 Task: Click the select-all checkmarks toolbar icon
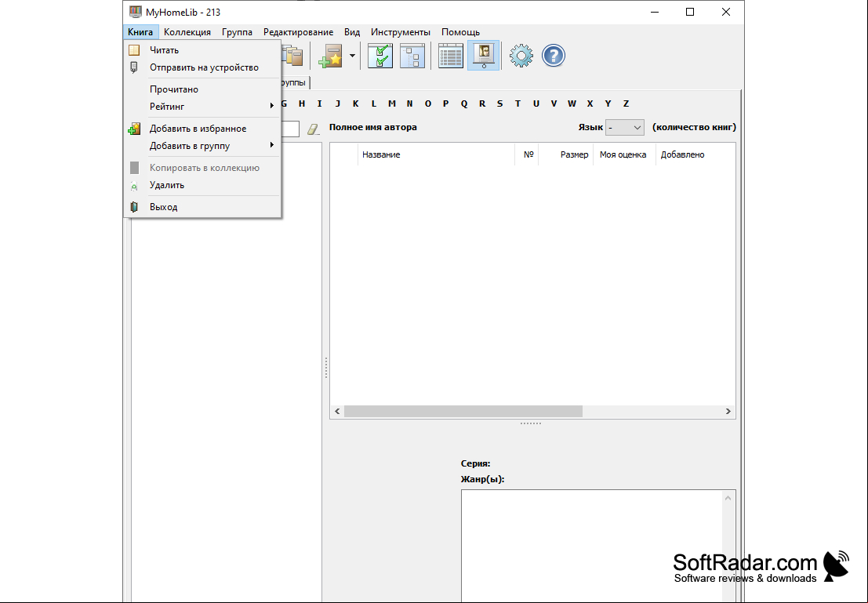pos(380,56)
